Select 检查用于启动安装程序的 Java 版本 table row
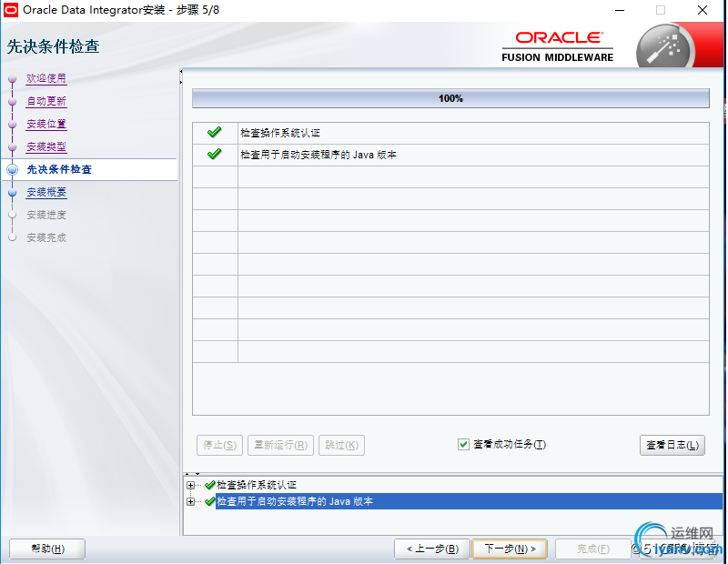The image size is (728, 564). (450, 155)
